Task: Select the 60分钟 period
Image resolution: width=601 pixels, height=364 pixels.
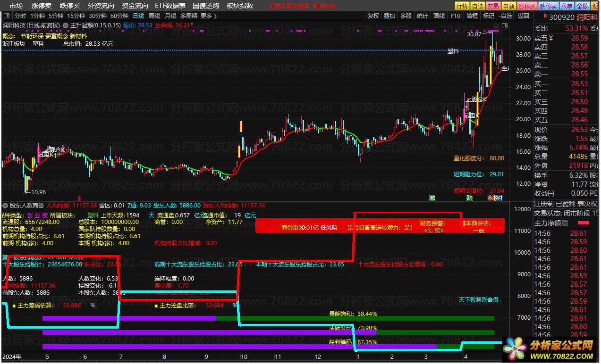Action: click(x=119, y=16)
